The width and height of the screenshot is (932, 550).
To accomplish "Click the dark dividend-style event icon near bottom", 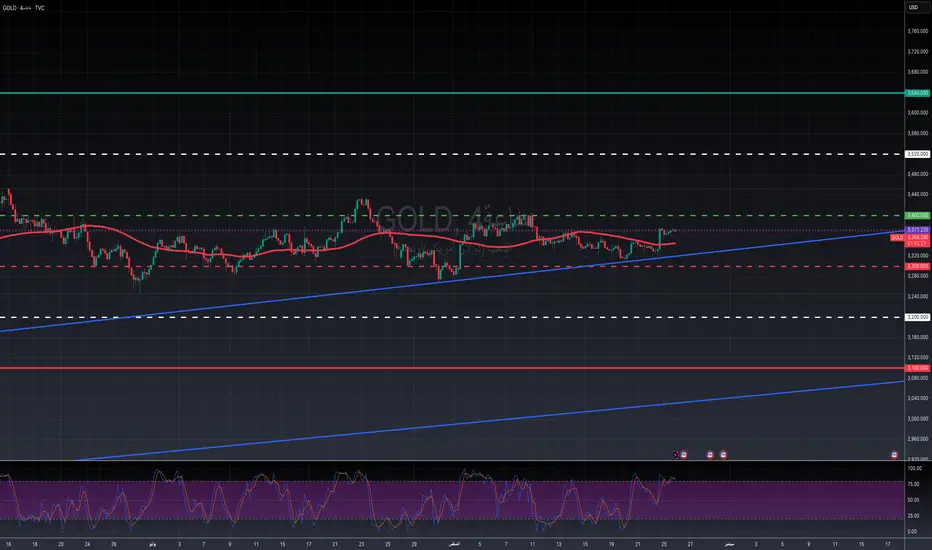I will [676, 454].
